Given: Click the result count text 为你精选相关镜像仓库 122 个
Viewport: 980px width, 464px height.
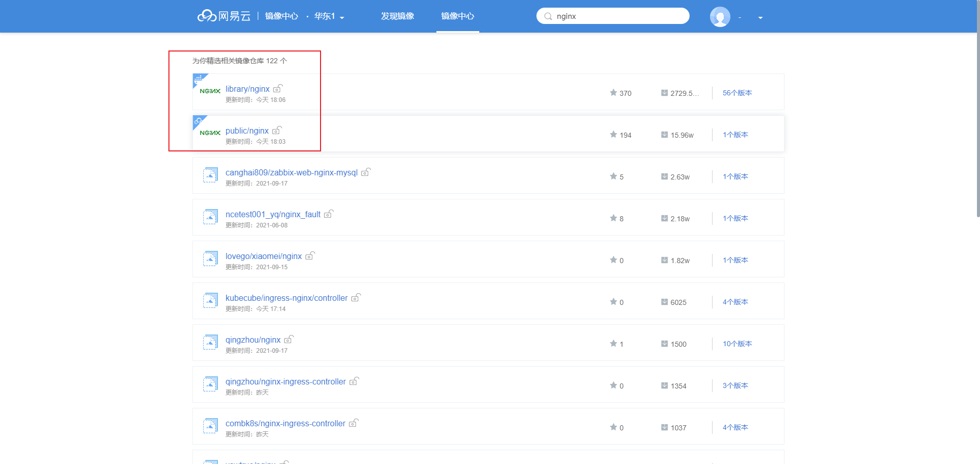Looking at the screenshot, I should click(x=240, y=61).
